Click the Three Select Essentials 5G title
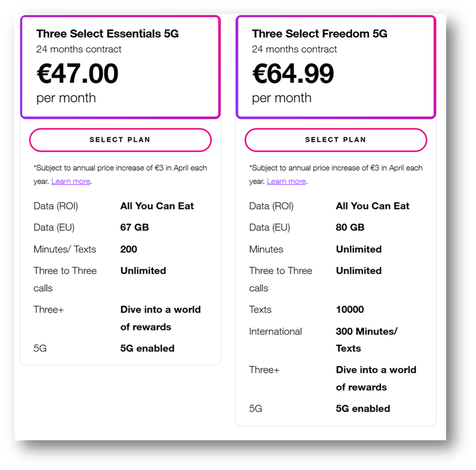The image size is (476, 470). tap(108, 34)
